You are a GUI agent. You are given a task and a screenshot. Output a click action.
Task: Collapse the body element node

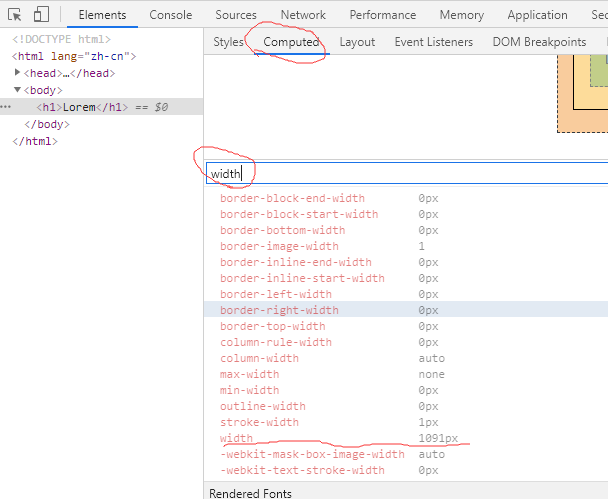[x=18, y=90]
